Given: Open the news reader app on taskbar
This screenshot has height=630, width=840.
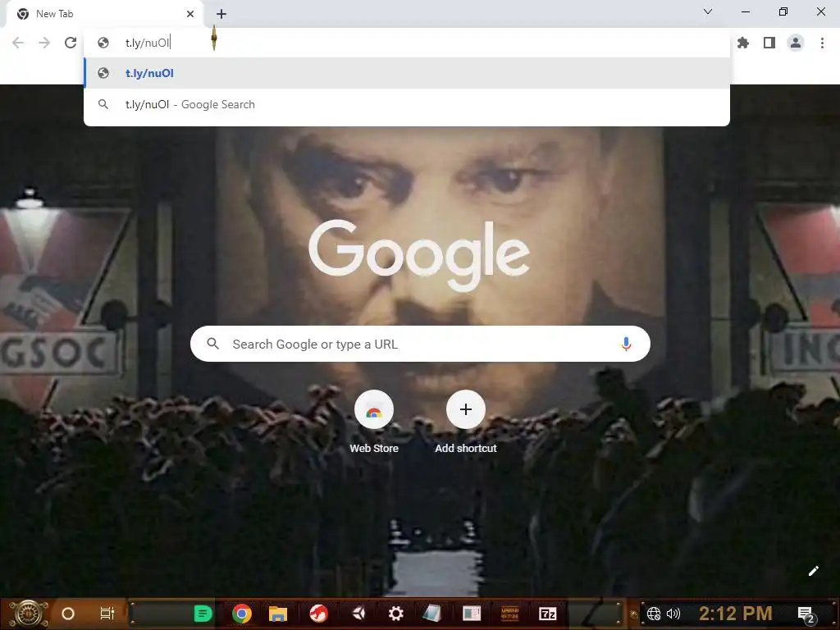Looking at the screenshot, I should (472, 614).
